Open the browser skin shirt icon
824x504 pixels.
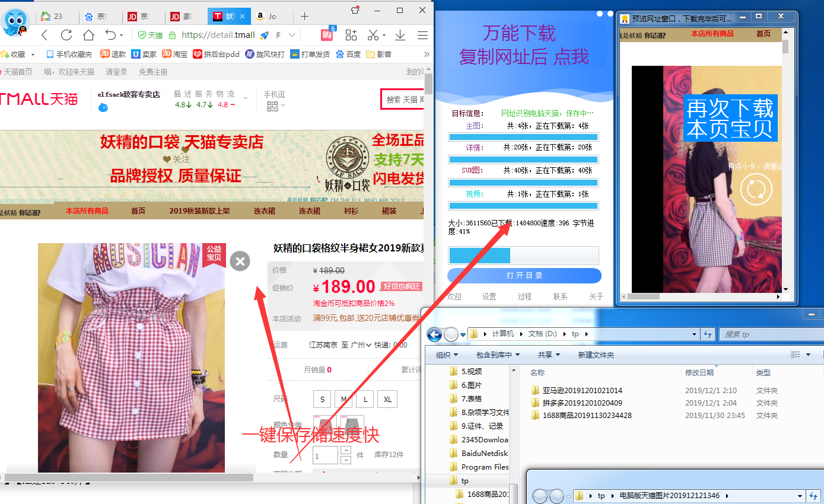tap(355, 10)
